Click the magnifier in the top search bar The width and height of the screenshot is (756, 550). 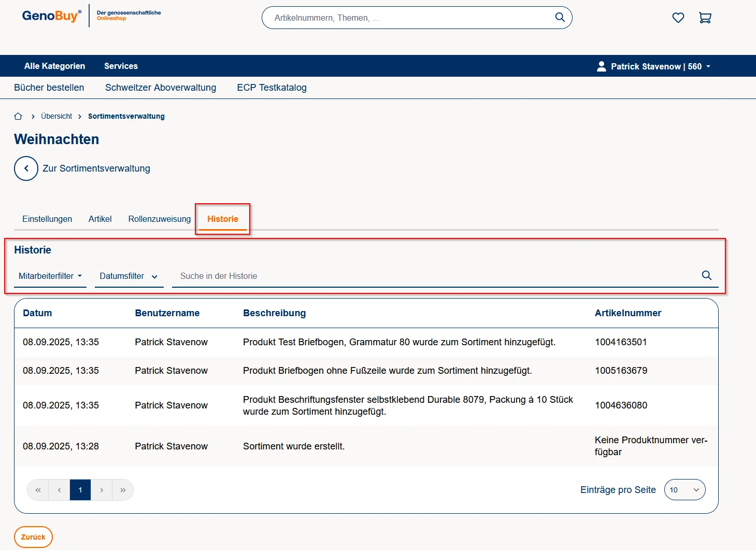pyautogui.click(x=560, y=17)
